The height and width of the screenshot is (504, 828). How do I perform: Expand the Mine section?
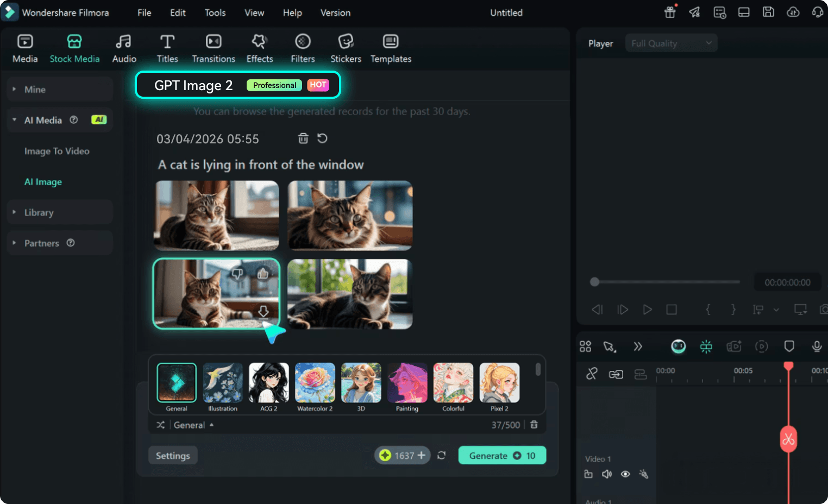(x=60, y=89)
